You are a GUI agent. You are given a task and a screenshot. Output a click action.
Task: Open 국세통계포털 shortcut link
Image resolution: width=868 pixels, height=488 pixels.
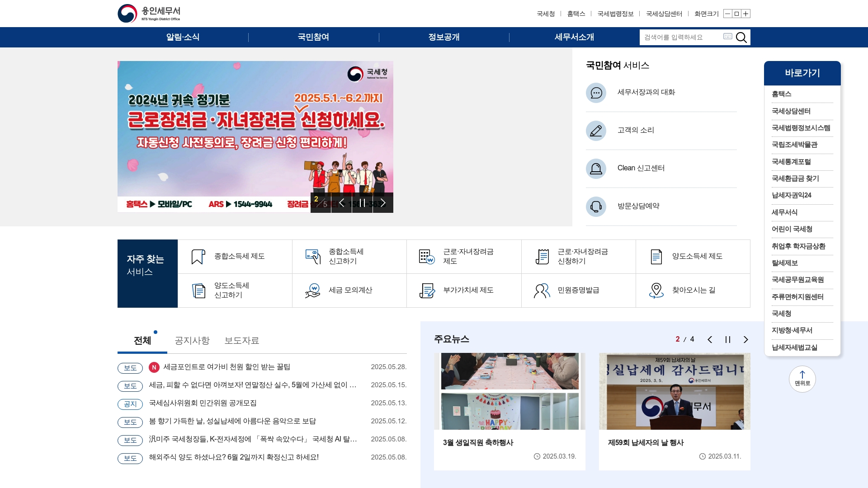click(791, 162)
